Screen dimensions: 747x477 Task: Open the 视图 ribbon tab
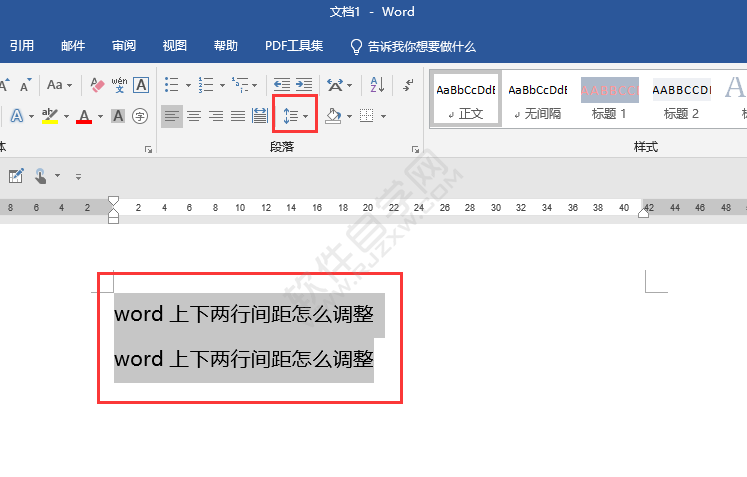coord(175,46)
